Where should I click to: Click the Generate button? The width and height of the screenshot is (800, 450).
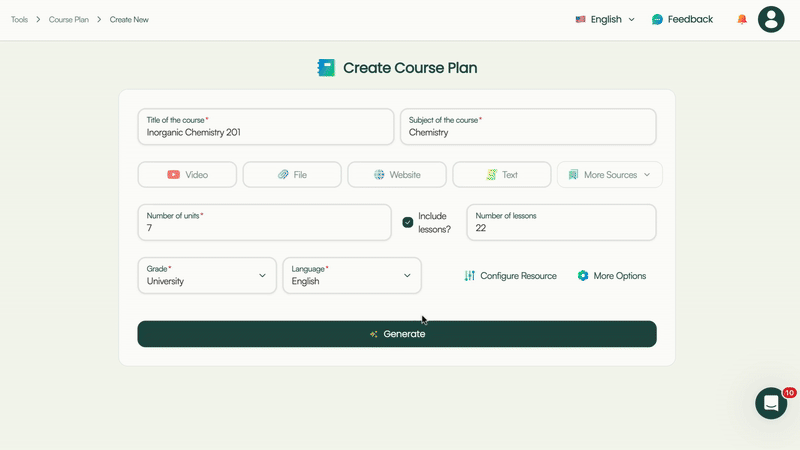397,334
